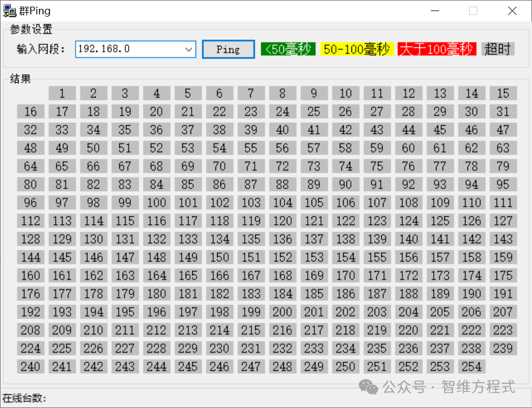Click host cell 100 in results grid
Viewport: 532px width, 408px height.
[156, 203]
